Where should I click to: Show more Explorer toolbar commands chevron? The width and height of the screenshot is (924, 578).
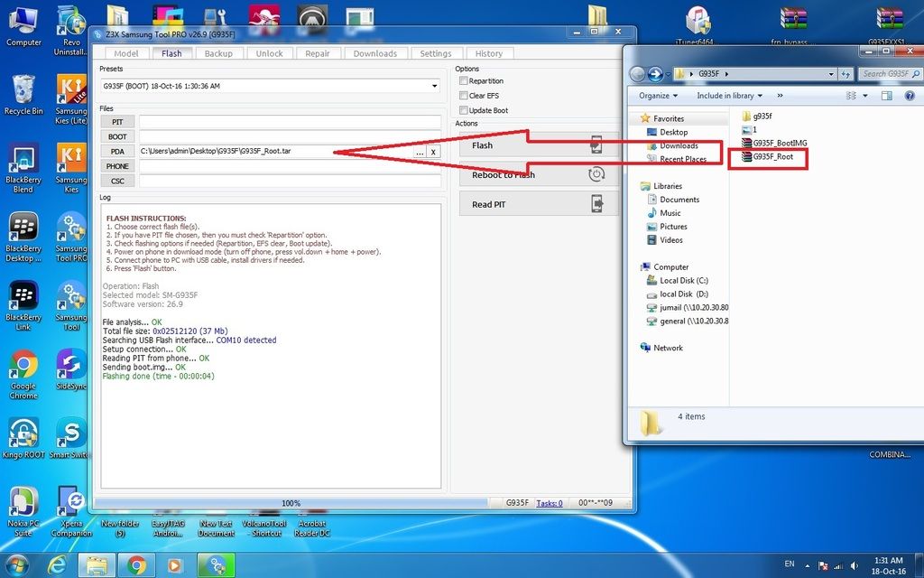click(781, 96)
